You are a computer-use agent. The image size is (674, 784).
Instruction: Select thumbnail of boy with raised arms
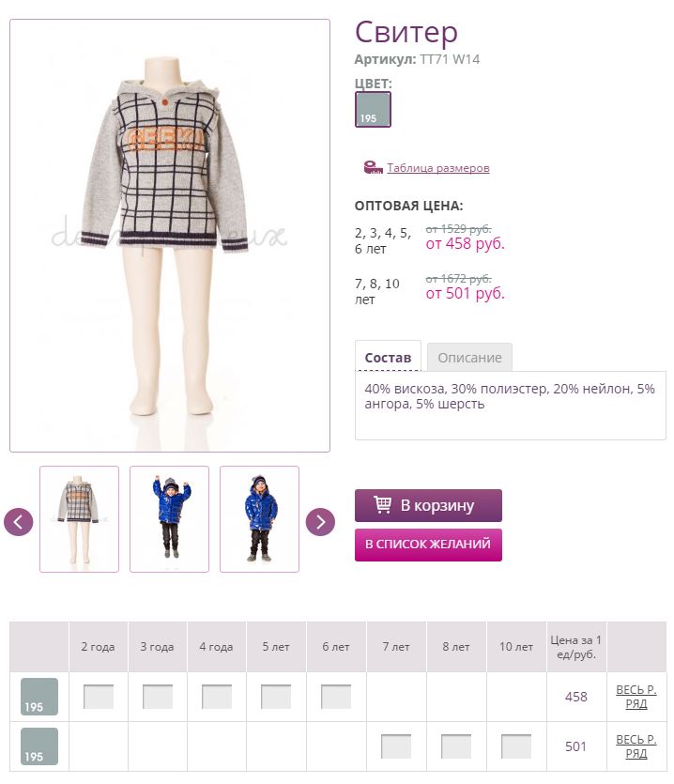click(x=170, y=519)
